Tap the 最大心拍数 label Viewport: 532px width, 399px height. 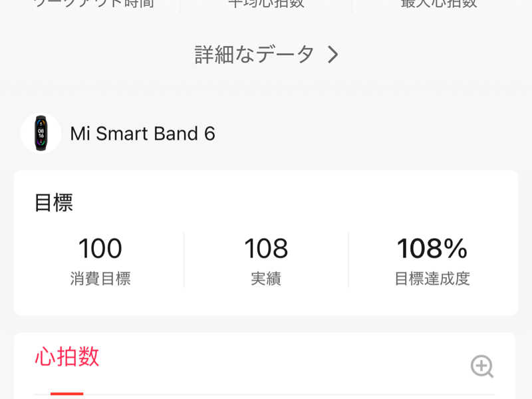click(438, 3)
